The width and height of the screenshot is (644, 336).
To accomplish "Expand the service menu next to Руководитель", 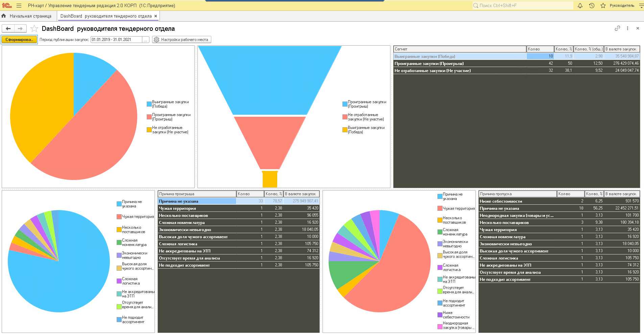I will coord(641,5).
